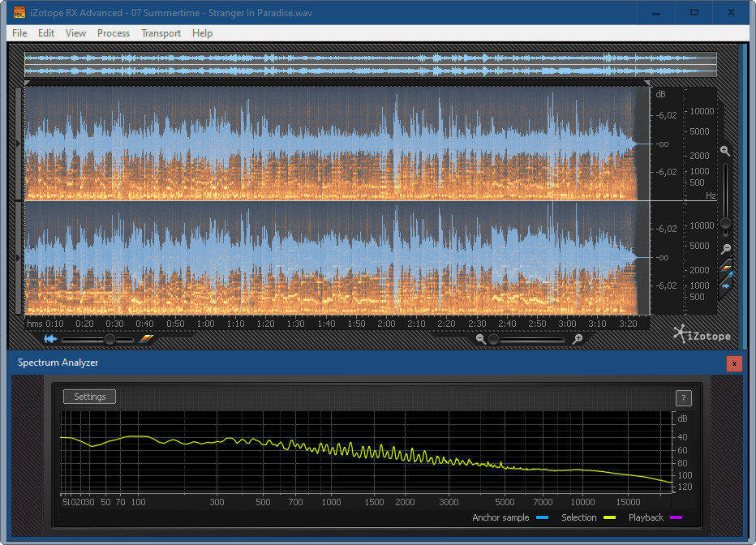Click the 300 label on spectrum frequency axis
This screenshot has height=545, width=756.
click(x=217, y=502)
